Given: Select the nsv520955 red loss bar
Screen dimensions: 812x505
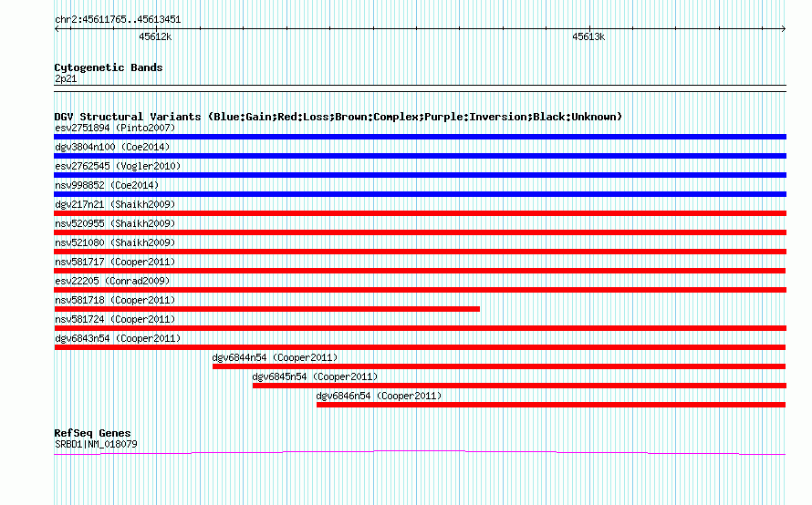Looking at the screenshot, I should point(420,232).
